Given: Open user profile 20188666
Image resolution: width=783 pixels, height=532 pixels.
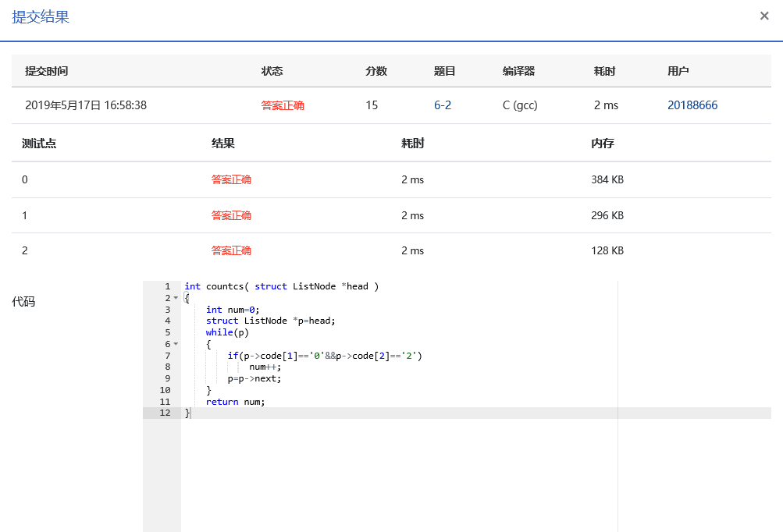Looking at the screenshot, I should tap(692, 105).
